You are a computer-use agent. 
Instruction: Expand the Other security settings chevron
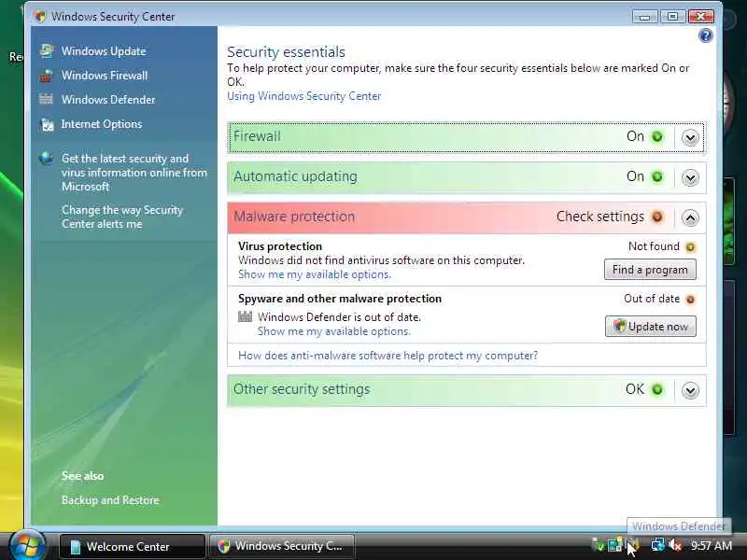[690, 390]
